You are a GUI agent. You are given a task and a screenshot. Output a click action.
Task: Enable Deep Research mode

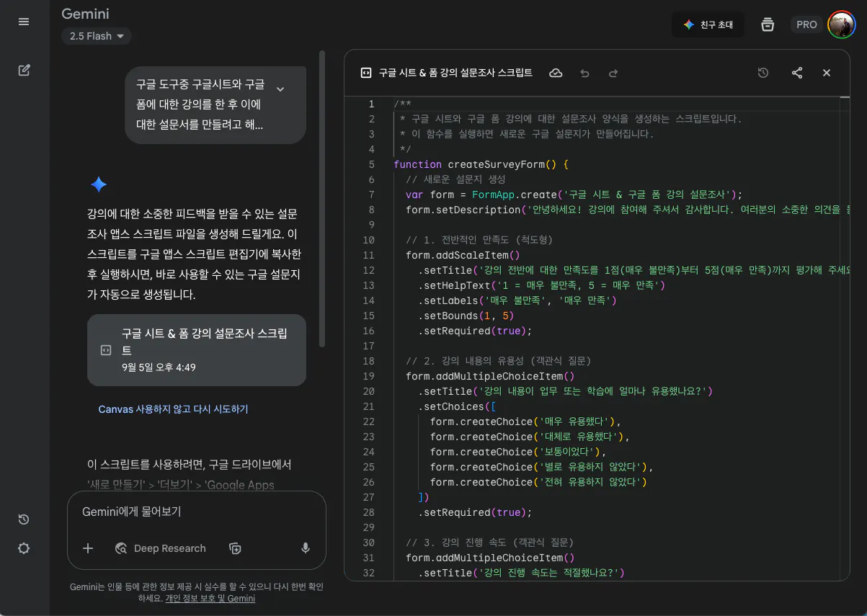tap(161, 548)
